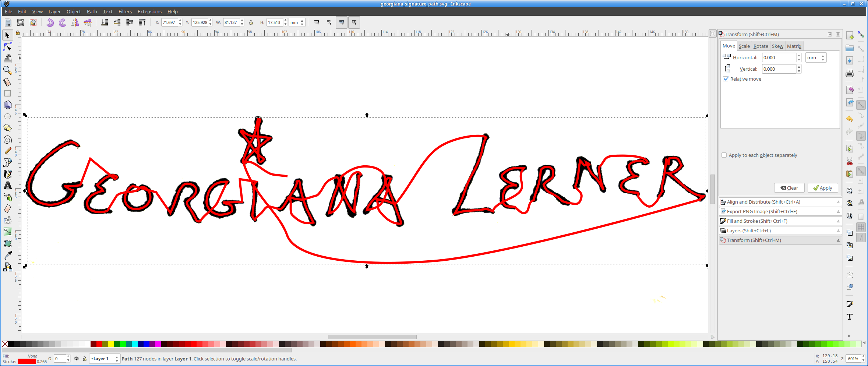
Task: Click the Flip horizontally toolbar icon
Action: coord(75,22)
